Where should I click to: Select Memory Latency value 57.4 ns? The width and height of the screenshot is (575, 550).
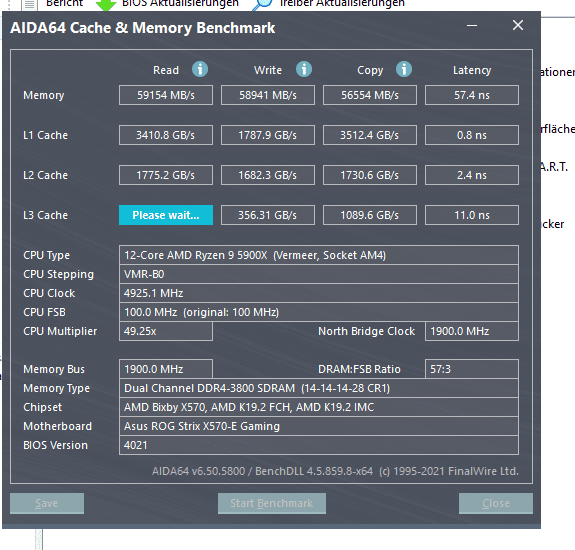pyautogui.click(x=472, y=95)
